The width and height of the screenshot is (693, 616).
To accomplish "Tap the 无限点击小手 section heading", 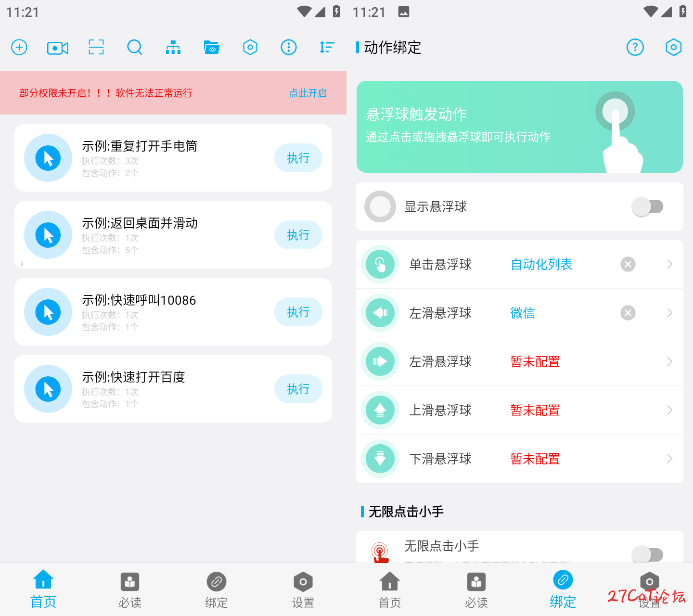I will click(x=406, y=512).
